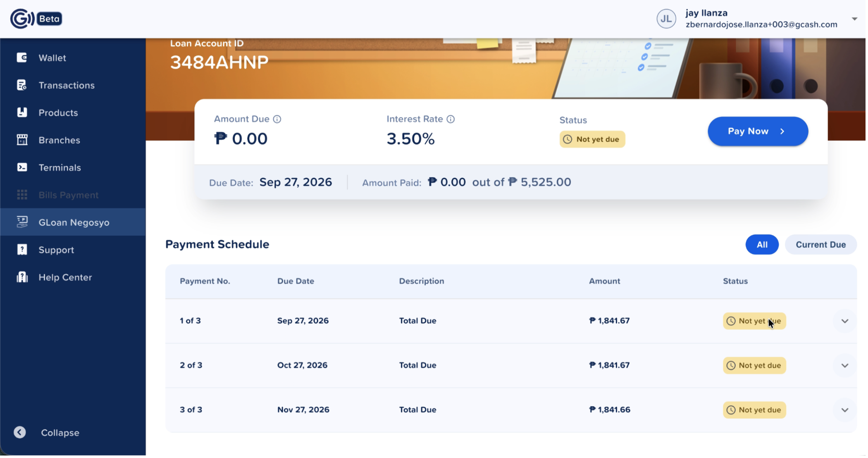Image resolution: width=868 pixels, height=458 pixels.
Task: Click the JL user avatar
Action: point(666,19)
